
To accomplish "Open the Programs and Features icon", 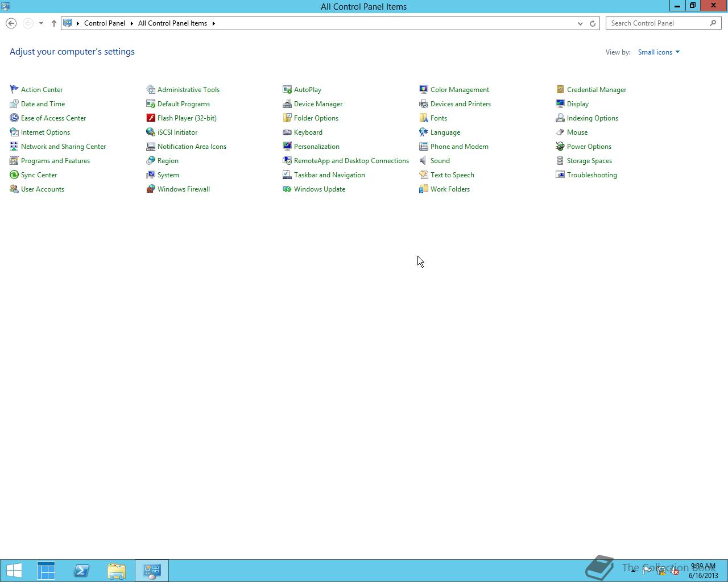I will click(14, 160).
